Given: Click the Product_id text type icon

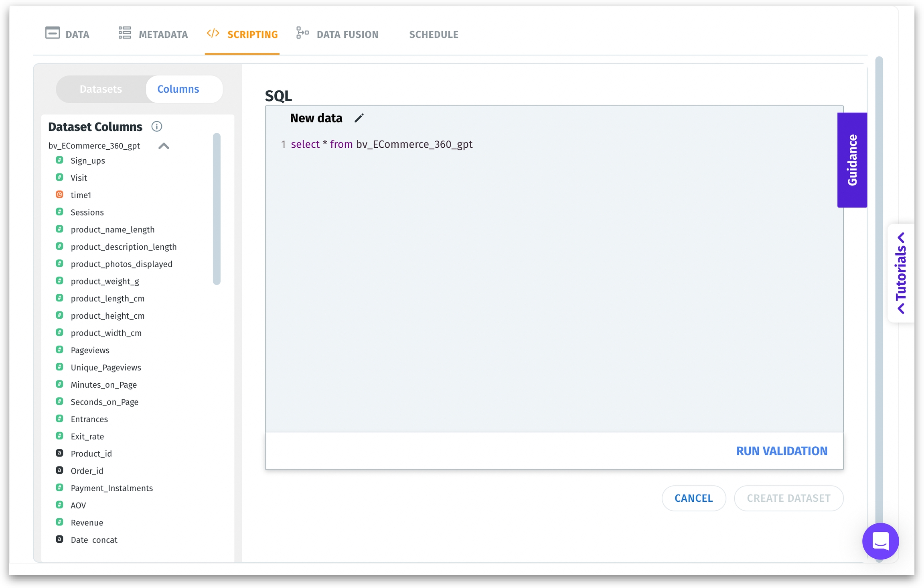Looking at the screenshot, I should pyautogui.click(x=59, y=453).
